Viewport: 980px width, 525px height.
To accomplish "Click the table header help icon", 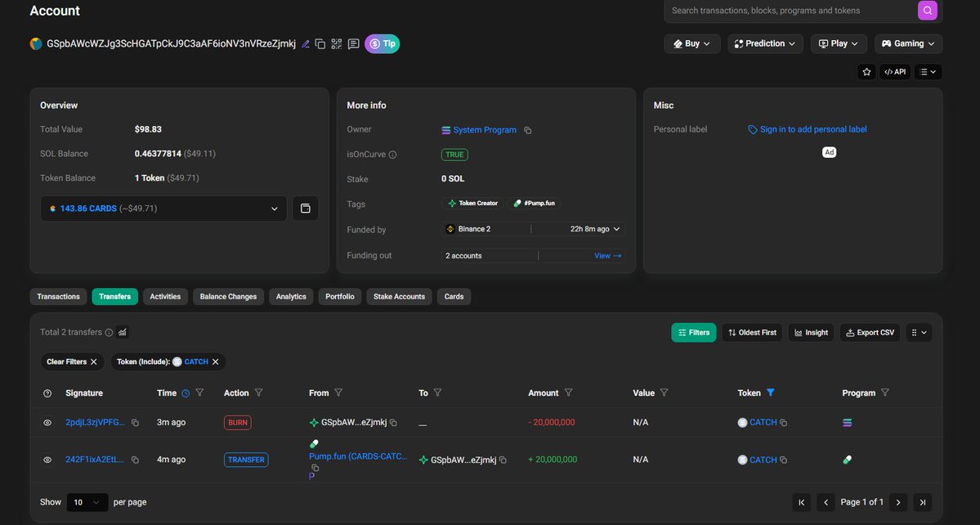I will (x=47, y=393).
